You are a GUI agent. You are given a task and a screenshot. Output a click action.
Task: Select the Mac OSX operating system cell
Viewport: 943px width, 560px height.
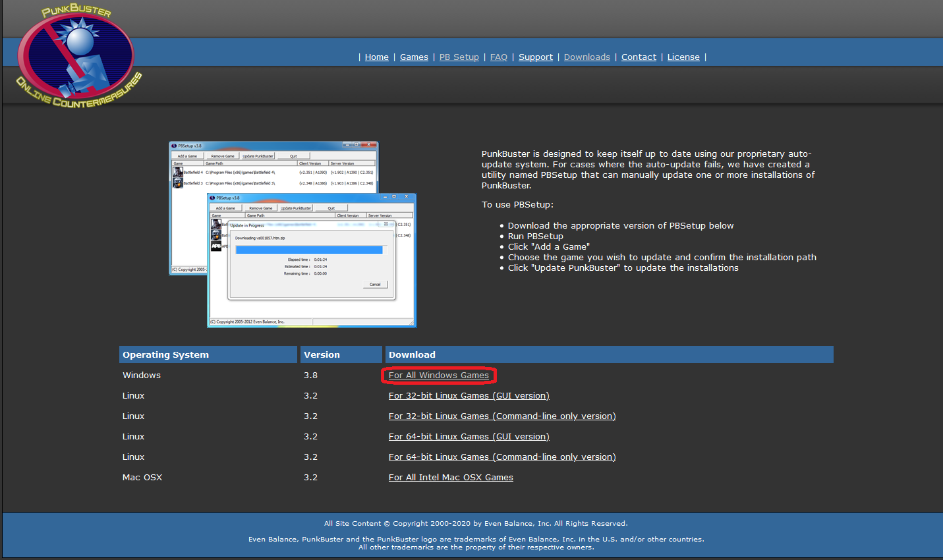pos(142,478)
